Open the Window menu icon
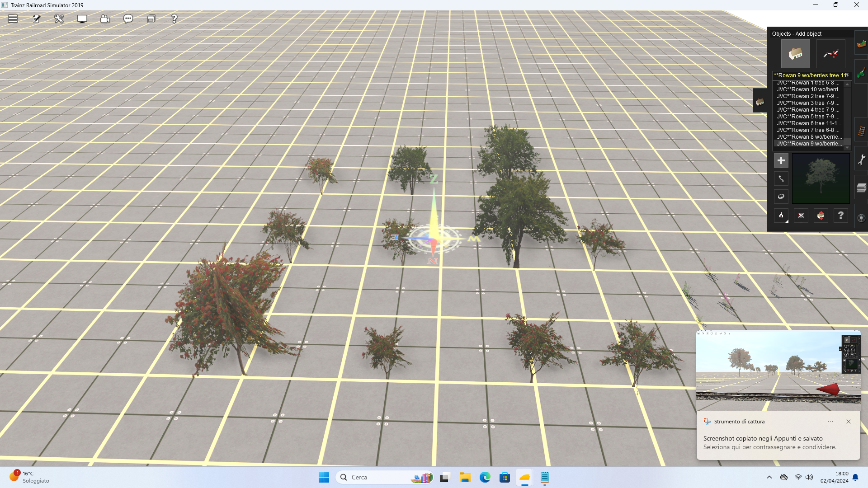 click(x=151, y=19)
